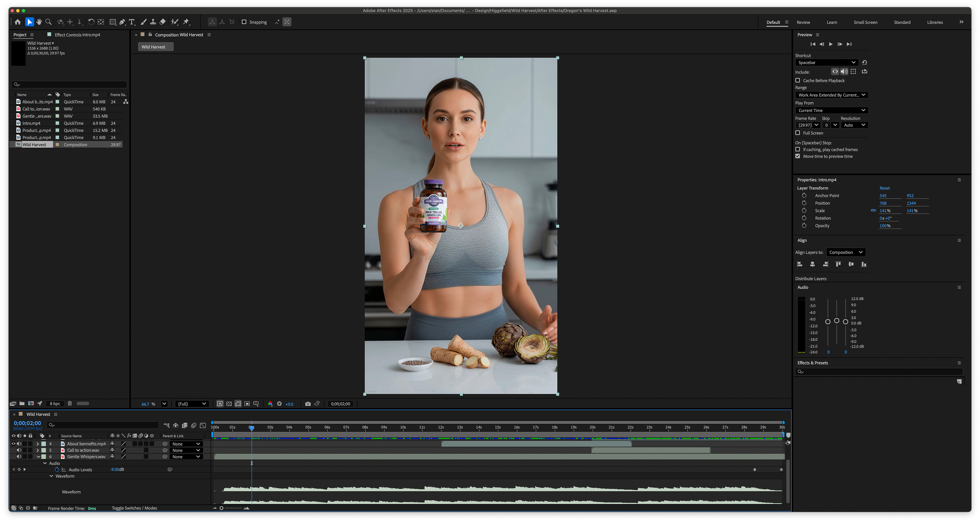
Task: Click the Rectangle shape tool
Action: (113, 22)
